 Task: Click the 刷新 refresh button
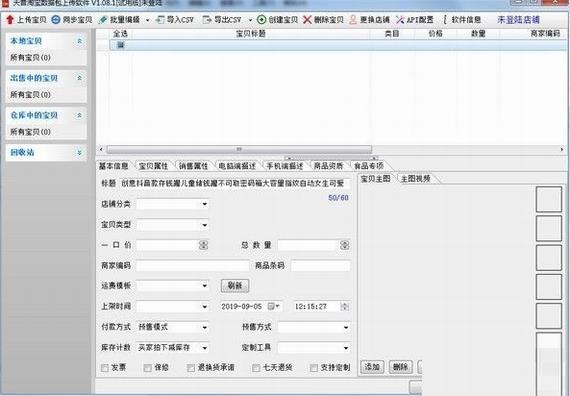pos(235,286)
